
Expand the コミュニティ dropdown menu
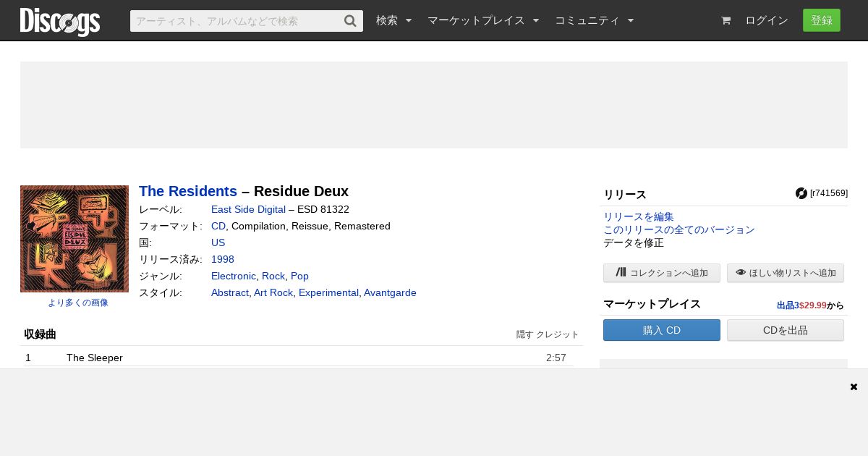pyautogui.click(x=595, y=21)
